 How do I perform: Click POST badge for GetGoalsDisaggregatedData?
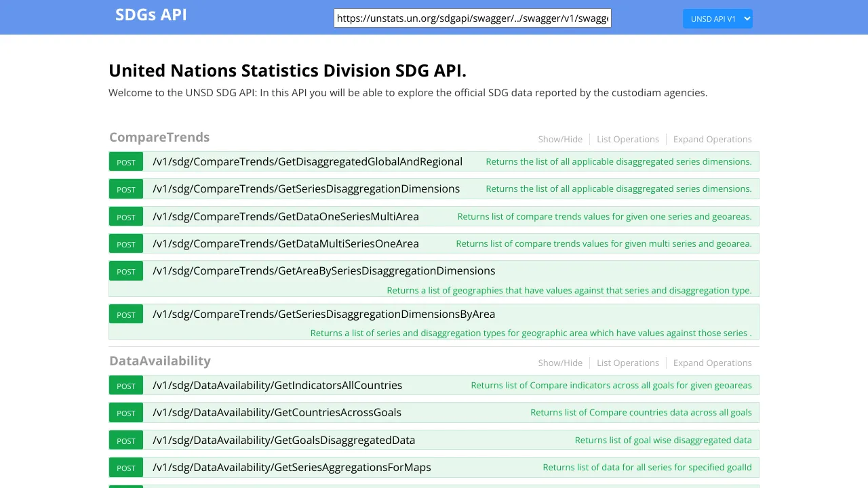click(126, 441)
